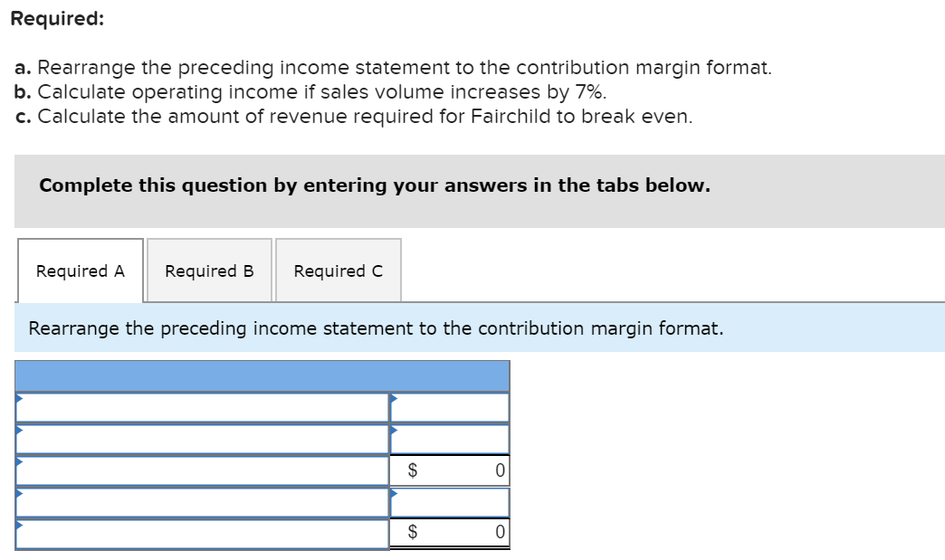Viewport: 945px width, 560px height.
Task: Select the Required A tab
Action: pos(80,271)
